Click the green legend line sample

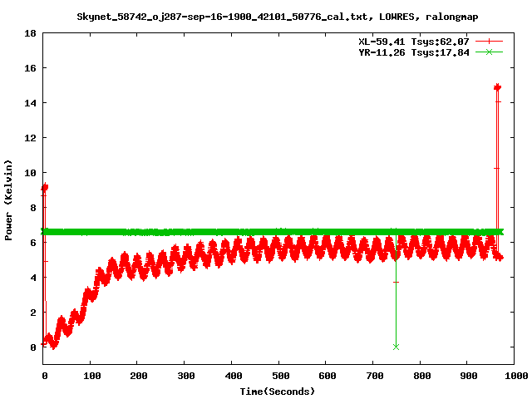coord(489,52)
